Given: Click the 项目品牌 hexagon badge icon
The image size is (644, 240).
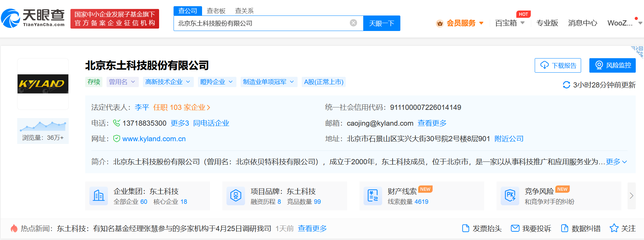Looking at the screenshot, I should (x=236, y=196).
